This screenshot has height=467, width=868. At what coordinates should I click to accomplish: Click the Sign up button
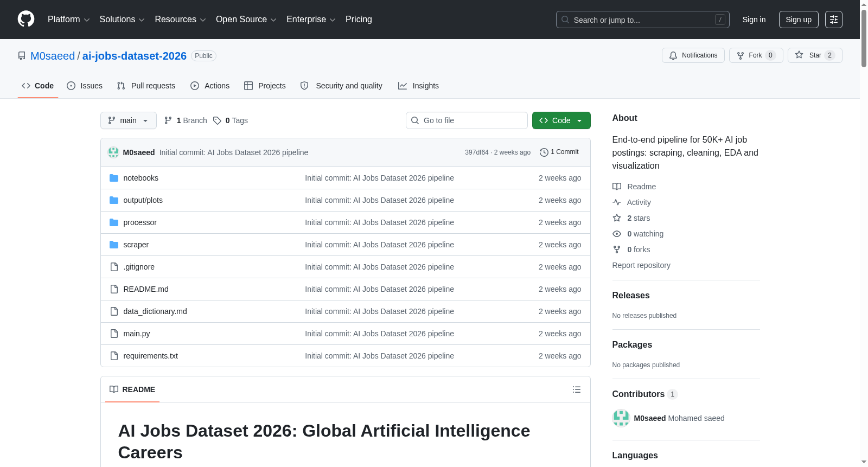tap(799, 20)
